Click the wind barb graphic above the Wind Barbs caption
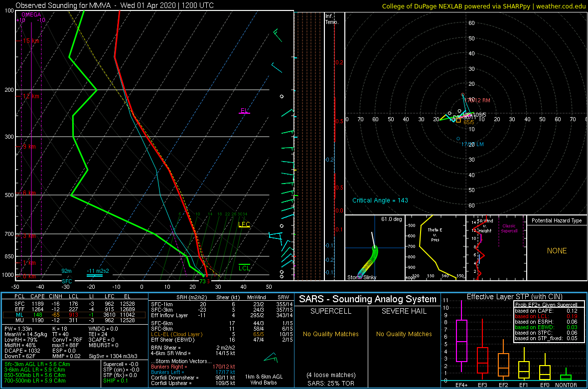Image resolution: width=588 pixels, height=389 pixels. click(271, 357)
